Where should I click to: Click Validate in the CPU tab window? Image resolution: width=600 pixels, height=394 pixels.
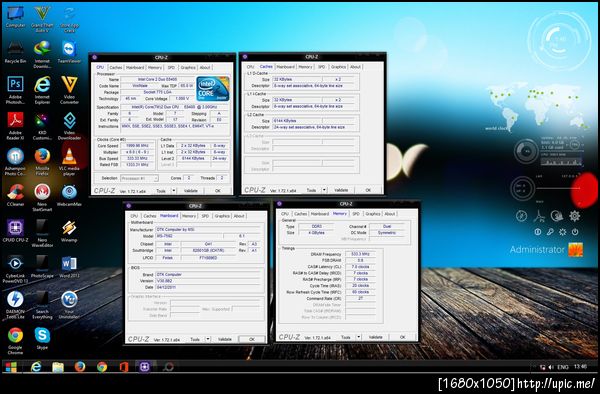(x=191, y=190)
